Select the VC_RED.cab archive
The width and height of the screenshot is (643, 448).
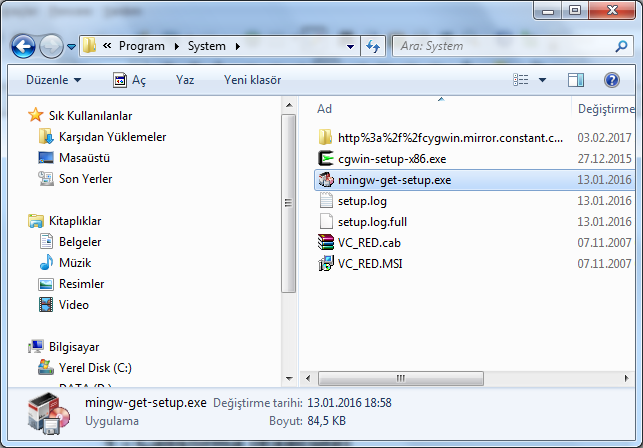point(369,243)
